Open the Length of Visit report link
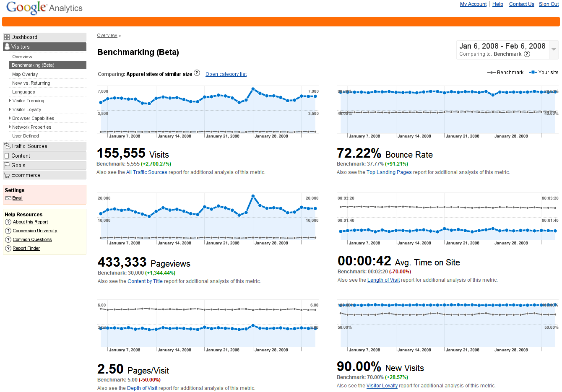This screenshot has width=562, height=392. pyautogui.click(x=384, y=280)
